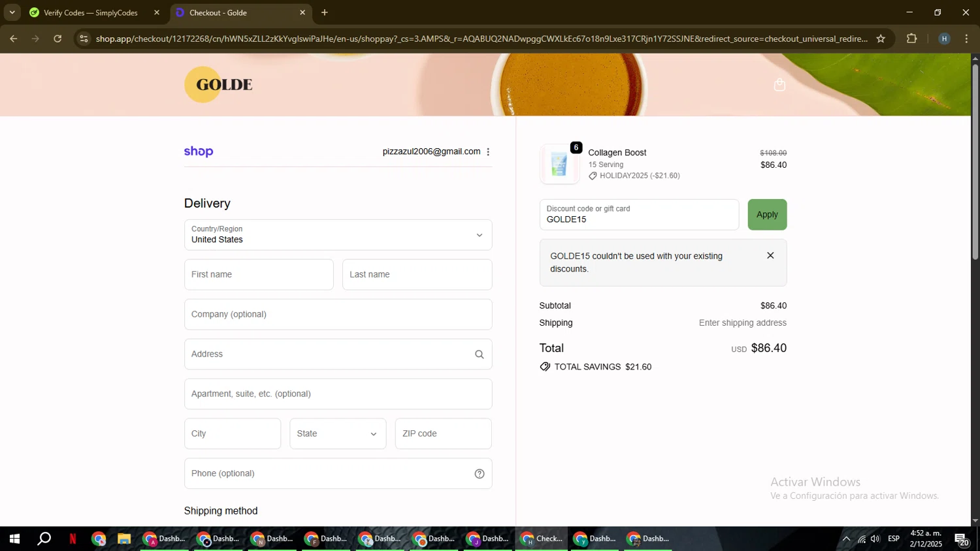Click the Total Savings $21.60 text
The image size is (980, 551).
(x=596, y=367)
